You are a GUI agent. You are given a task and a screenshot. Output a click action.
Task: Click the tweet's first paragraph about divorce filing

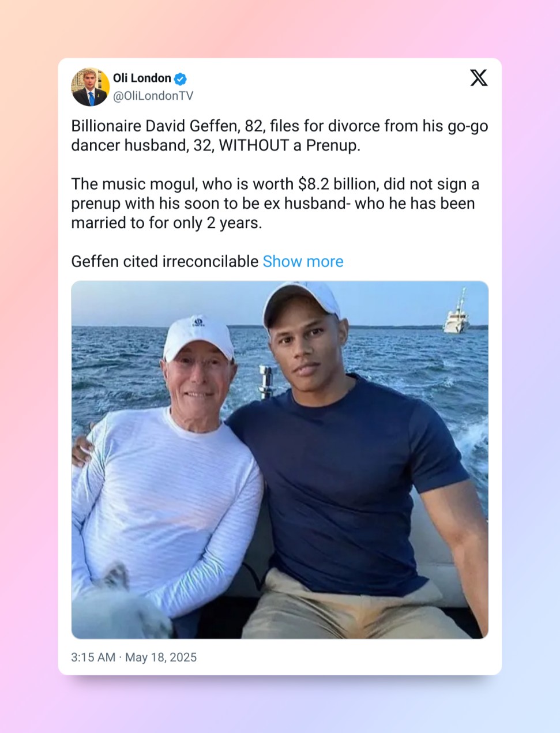279,136
